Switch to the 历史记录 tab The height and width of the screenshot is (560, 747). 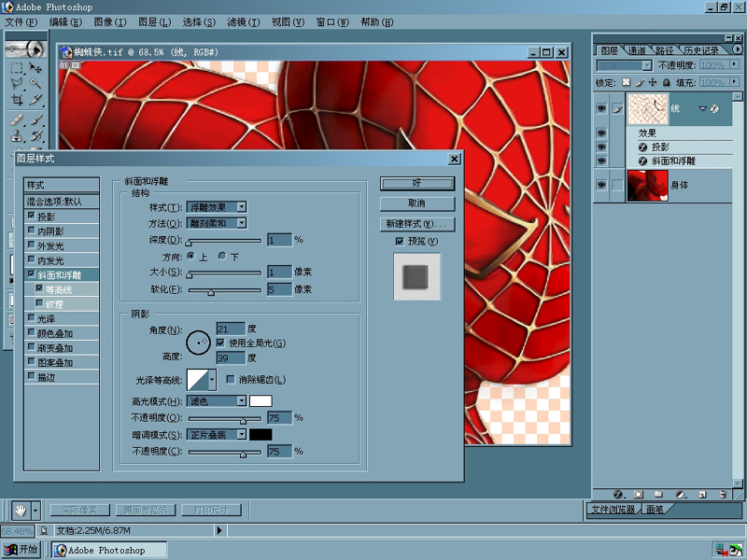(x=701, y=50)
